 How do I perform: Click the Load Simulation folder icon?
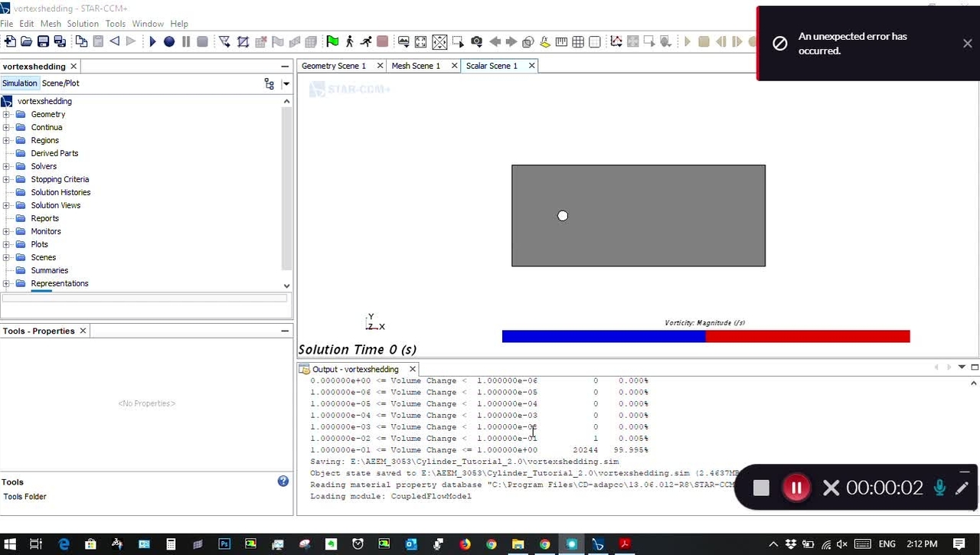tap(26, 41)
